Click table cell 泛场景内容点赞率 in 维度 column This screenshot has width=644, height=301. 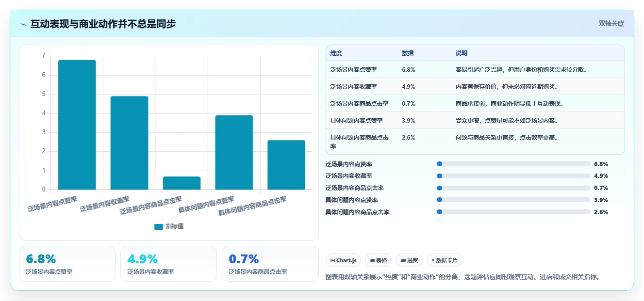pyautogui.click(x=353, y=70)
